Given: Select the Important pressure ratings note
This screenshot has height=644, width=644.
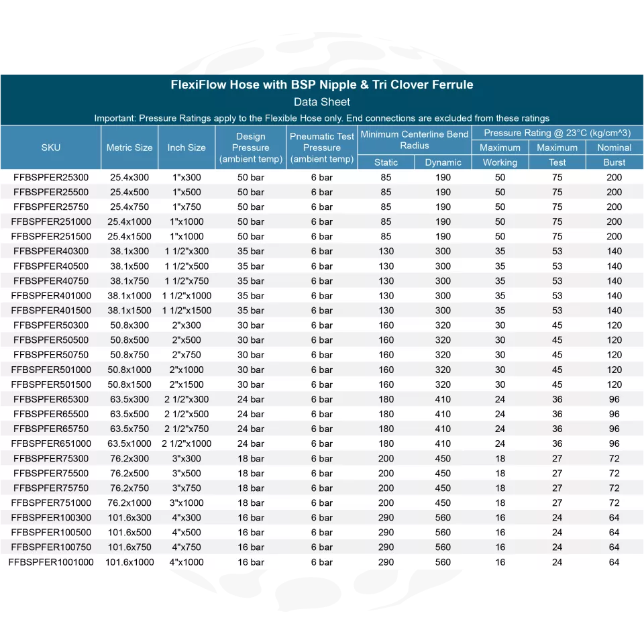Looking at the screenshot, I should pyautogui.click(x=322, y=118).
